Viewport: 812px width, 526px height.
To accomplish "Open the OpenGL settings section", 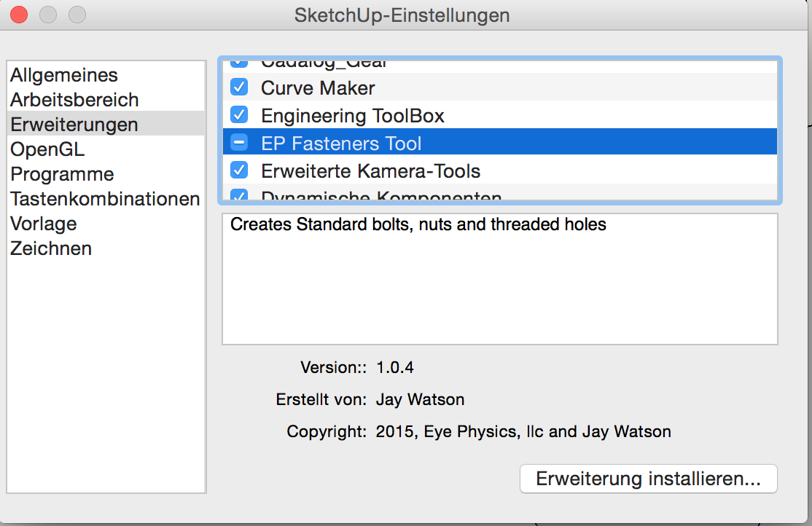I will coord(47,149).
